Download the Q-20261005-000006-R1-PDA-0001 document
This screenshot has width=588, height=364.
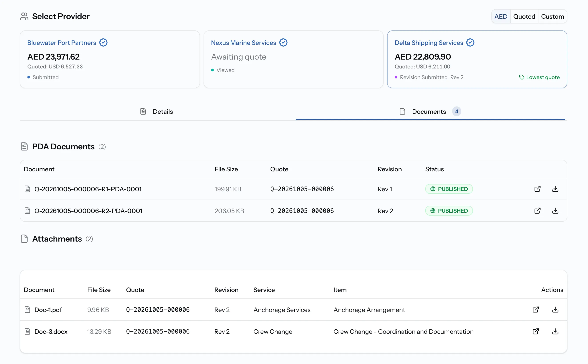coord(555,189)
